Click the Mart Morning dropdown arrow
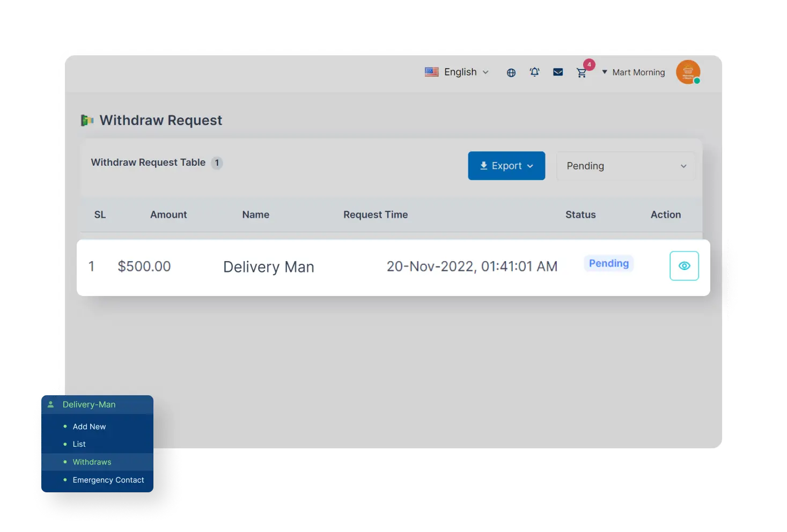This screenshot has width=787, height=532. 605,72
